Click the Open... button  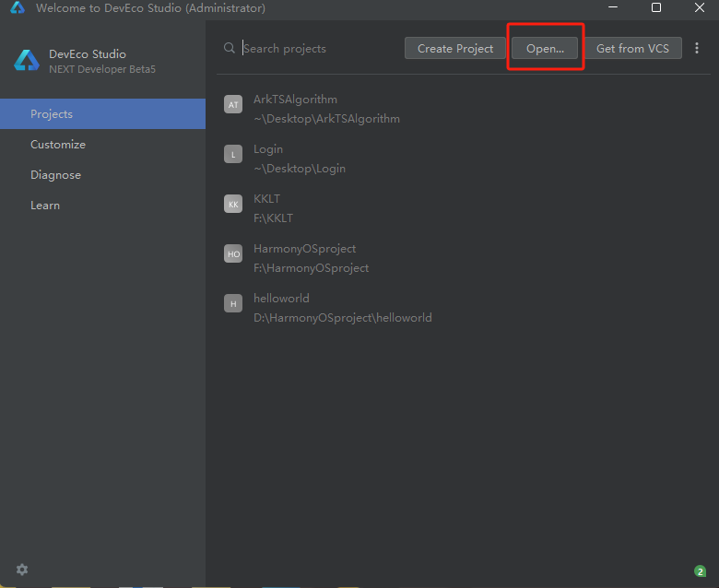(545, 48)
